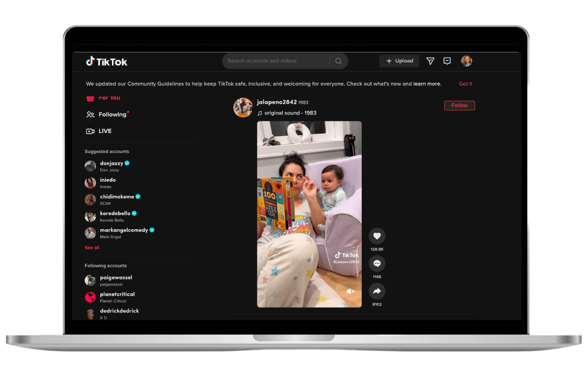
Task: Open the chidimokeme account name
Action: [117, 196]
